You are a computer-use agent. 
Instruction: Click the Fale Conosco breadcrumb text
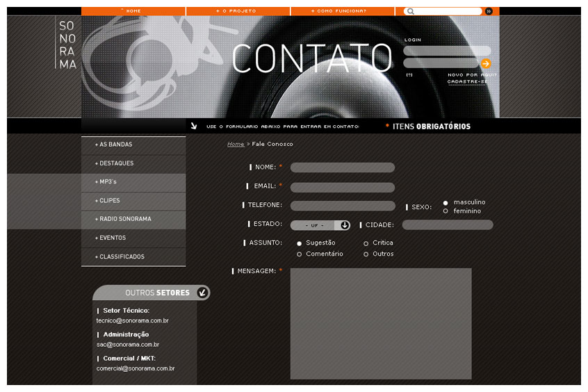tap(272, 144)
